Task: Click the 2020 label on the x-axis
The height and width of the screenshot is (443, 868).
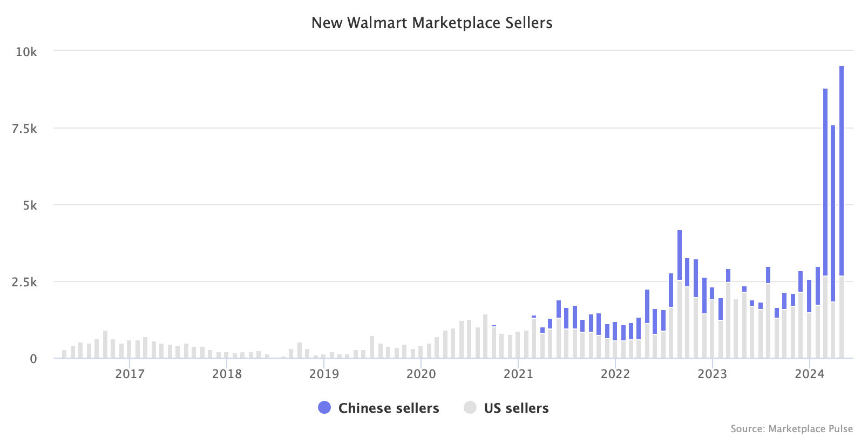Action: click(421, 374)
